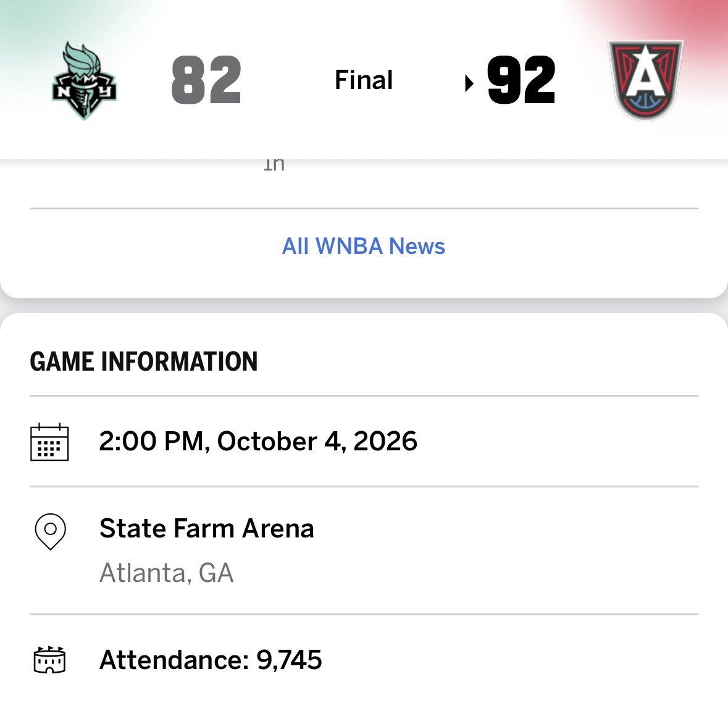
Task: Tap the blank area right of the venue name
Action: (x=506, y=528)
